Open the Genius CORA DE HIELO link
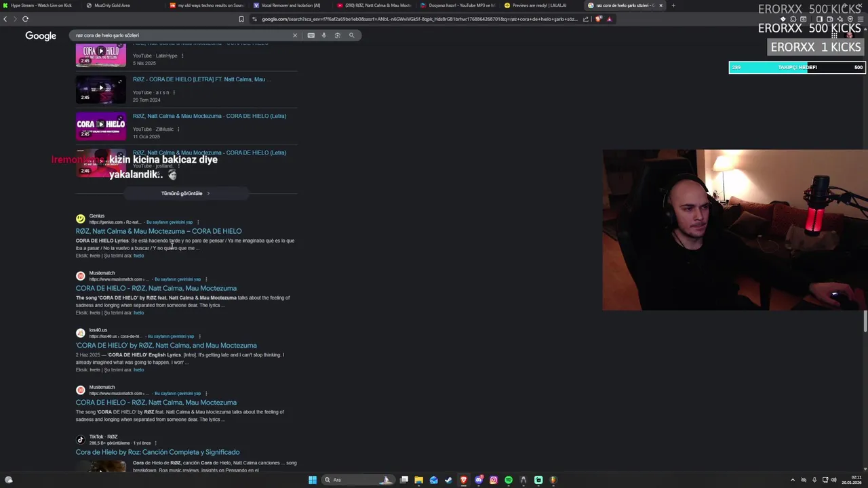This screenshot has width=868, height=488. click(159, 231)
